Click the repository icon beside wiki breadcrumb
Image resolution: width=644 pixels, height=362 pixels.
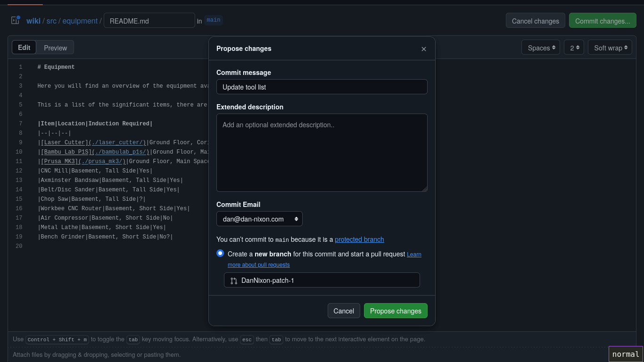pos(15,20)
